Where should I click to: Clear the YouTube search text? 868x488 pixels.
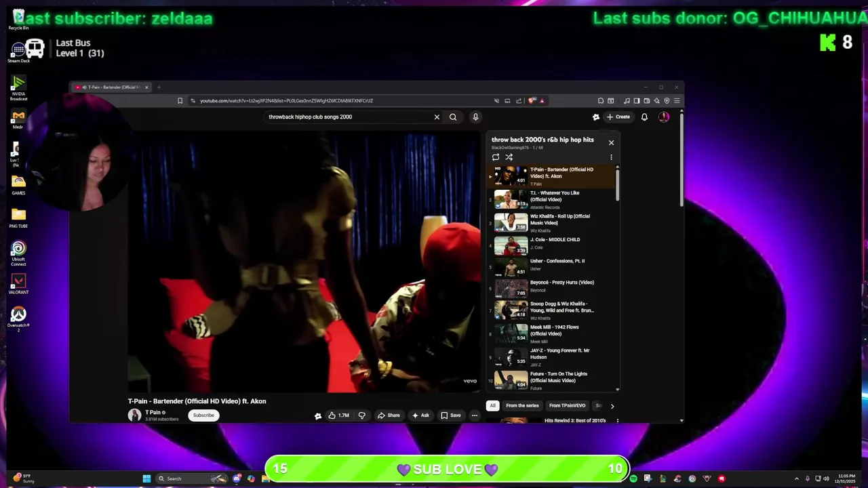(437, 117)
